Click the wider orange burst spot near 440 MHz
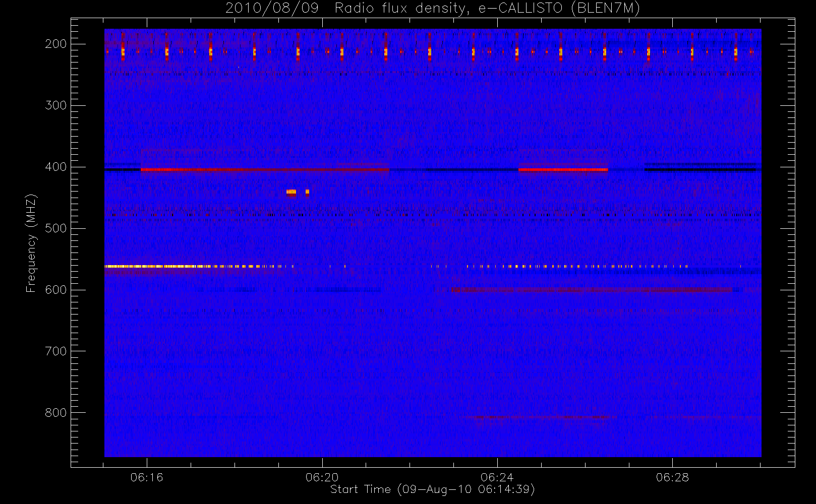This screenshot has width=816, height=504. click(292, 192)
